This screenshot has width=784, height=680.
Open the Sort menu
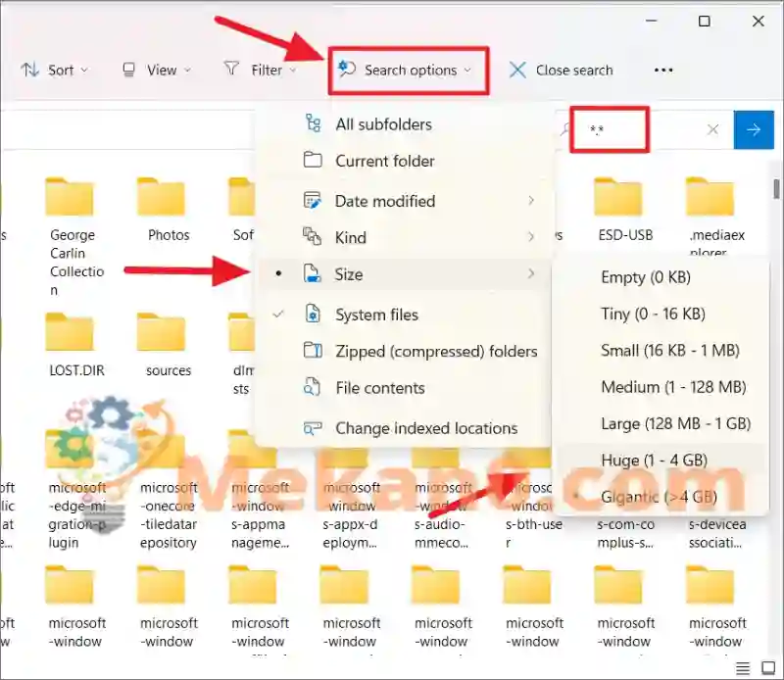click(x=55, y=70)
